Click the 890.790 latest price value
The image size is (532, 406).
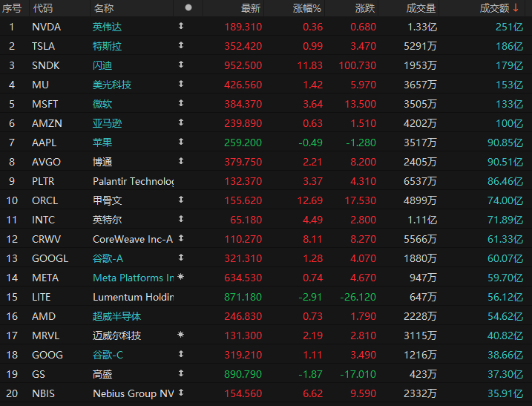(x=243, y=374)
